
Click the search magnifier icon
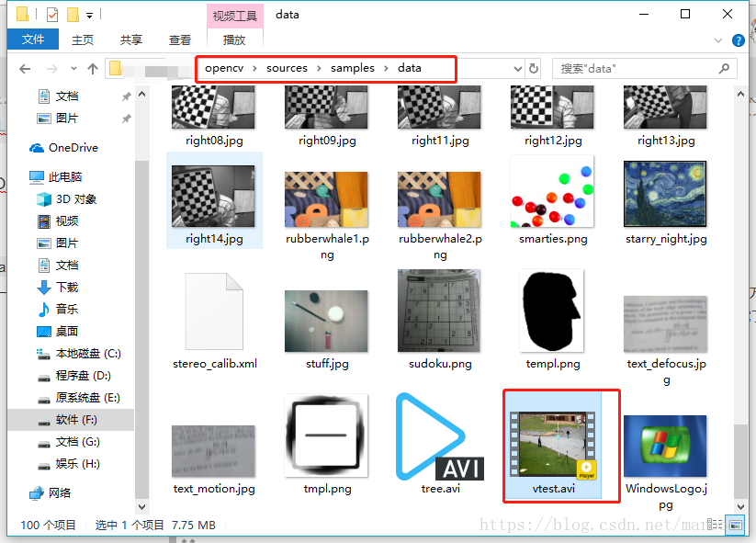(724, 69)
